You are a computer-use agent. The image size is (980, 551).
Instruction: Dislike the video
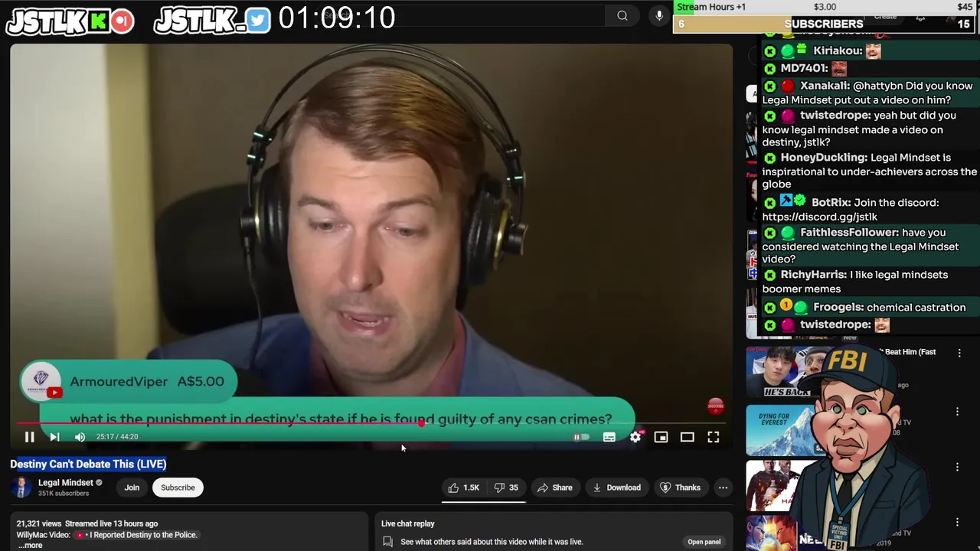tap(506, 487)
